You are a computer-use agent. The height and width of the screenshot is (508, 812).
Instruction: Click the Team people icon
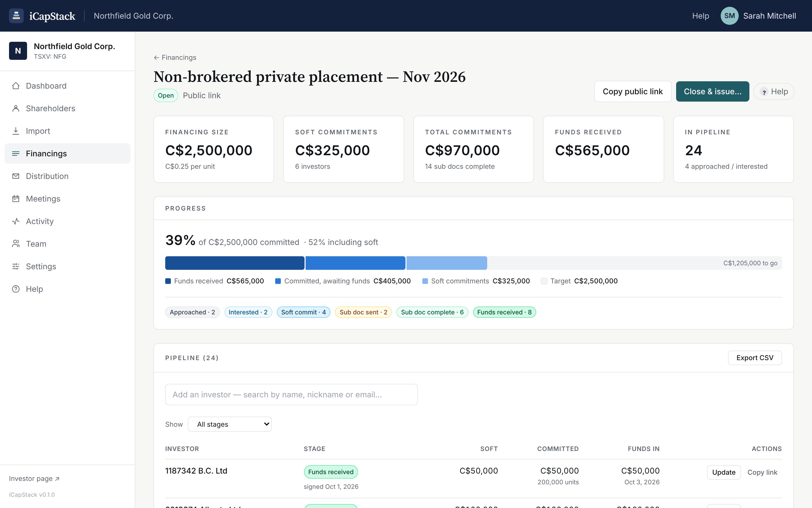[16, 244]
